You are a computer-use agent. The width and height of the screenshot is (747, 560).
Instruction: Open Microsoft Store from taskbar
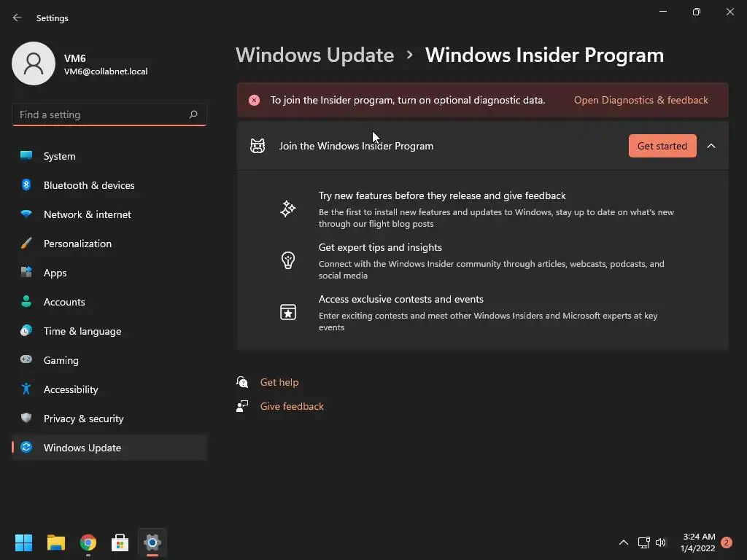(x=120, y=542)
